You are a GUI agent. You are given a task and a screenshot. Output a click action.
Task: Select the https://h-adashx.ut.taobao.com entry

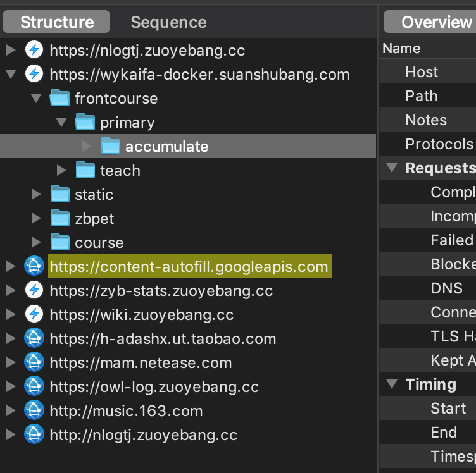point(163,339)
